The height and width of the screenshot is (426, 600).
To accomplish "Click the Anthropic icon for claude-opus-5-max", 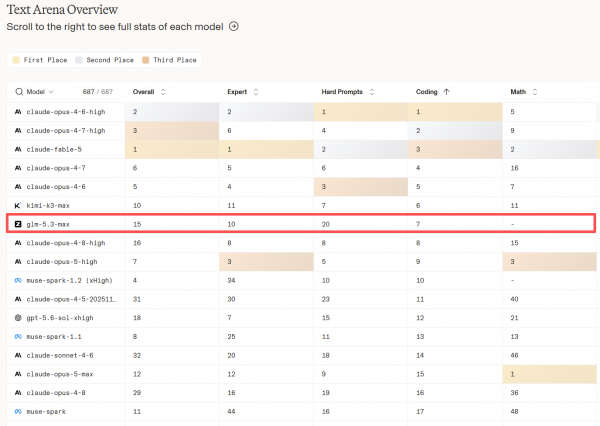I will pyautogui.click(x=18, y=374).
